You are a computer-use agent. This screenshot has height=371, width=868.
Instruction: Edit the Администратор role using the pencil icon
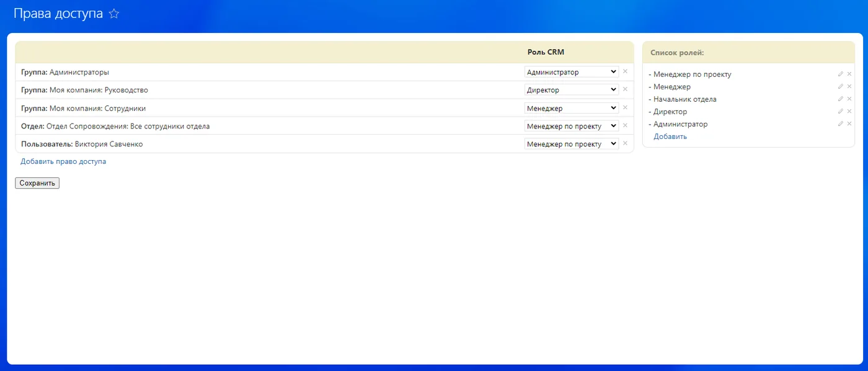tap(841, 123)
